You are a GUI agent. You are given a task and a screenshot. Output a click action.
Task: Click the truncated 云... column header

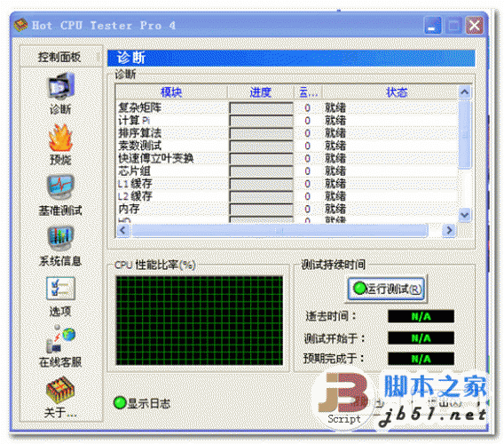coord(308,92)
